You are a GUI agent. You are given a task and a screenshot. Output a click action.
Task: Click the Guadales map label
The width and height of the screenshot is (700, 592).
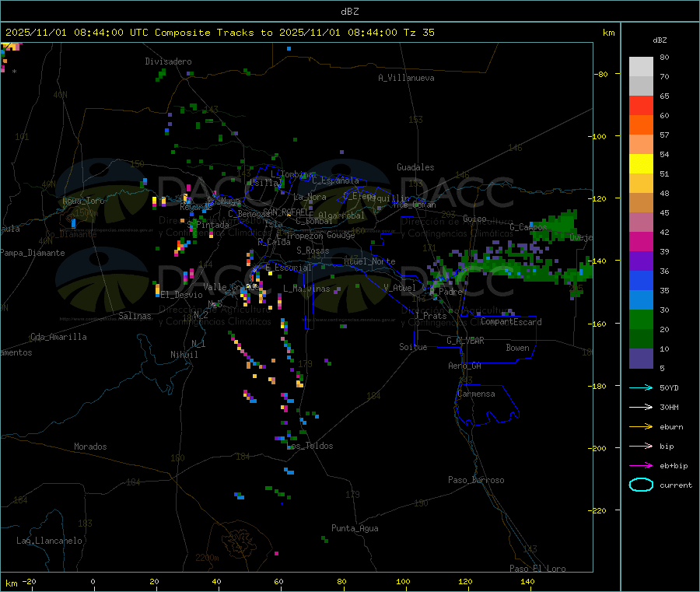click(415, 167)
